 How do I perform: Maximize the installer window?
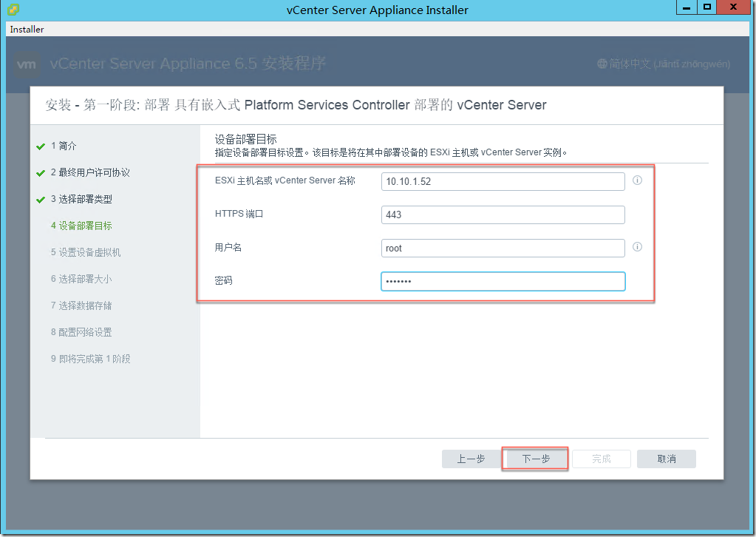pyautogui.click(x=706, y=7)
